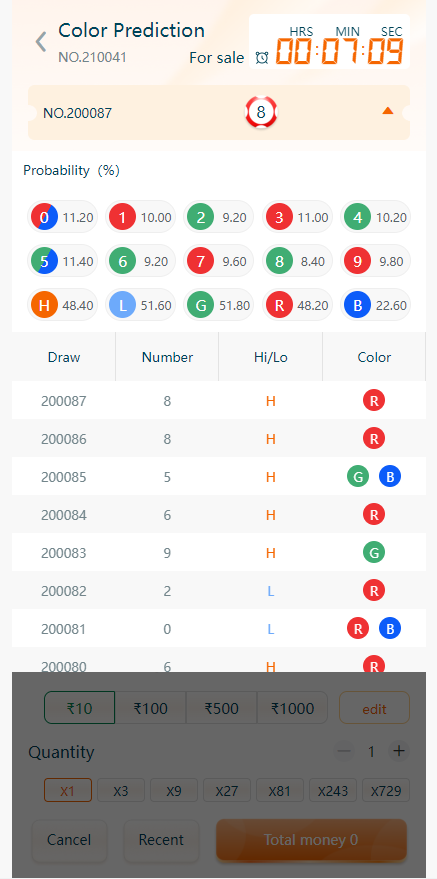The width and height of the screenshot is (437, 879).
Task: Click the Draw column header
Action: pyautogui.click(x=64, y=357)
